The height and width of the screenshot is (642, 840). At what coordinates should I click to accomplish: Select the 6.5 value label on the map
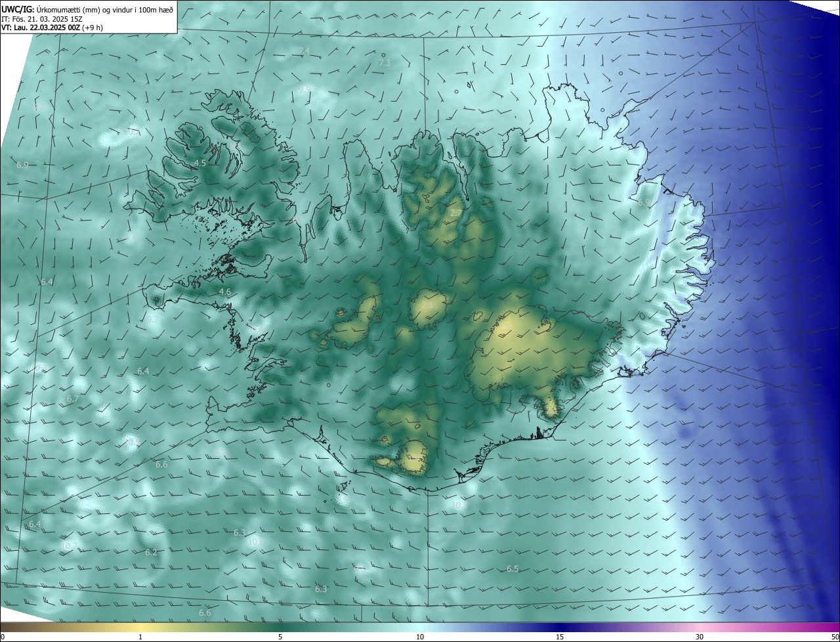coord(513,568)
